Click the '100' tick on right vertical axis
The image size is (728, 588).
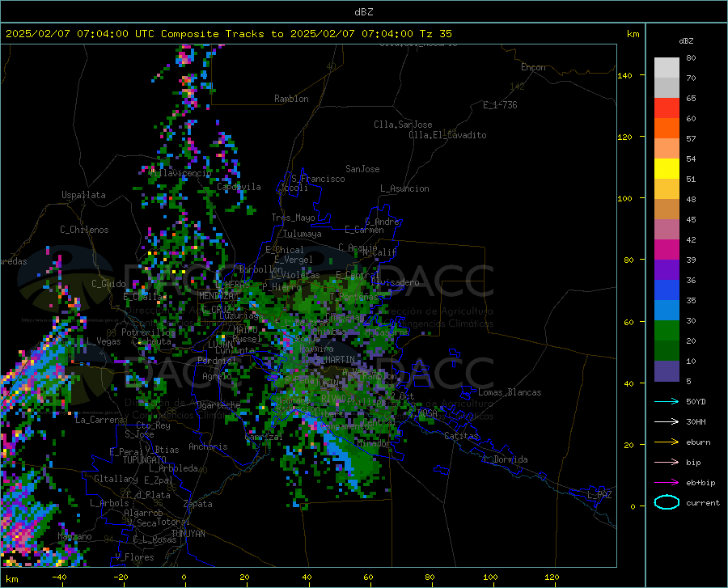(624, 198)
